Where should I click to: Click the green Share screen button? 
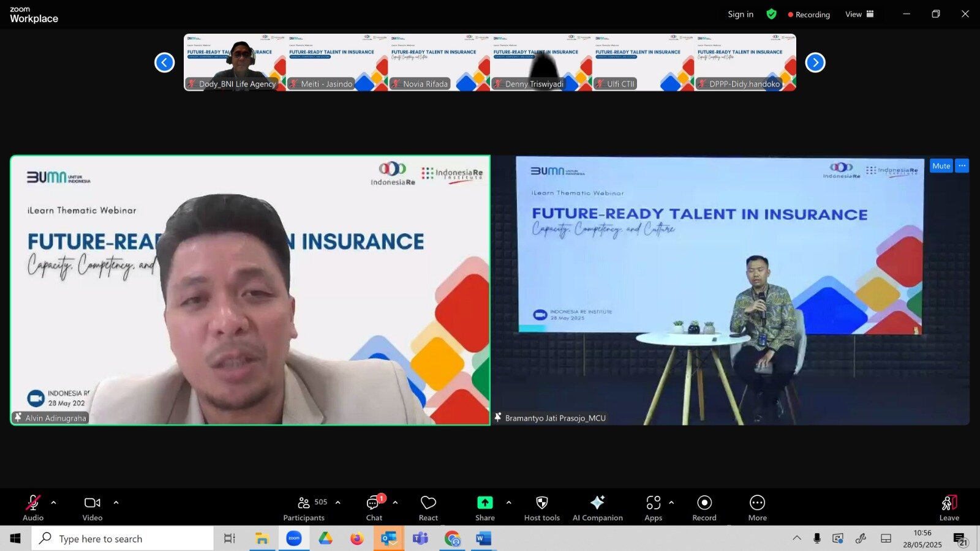click(x=485, y=508)
